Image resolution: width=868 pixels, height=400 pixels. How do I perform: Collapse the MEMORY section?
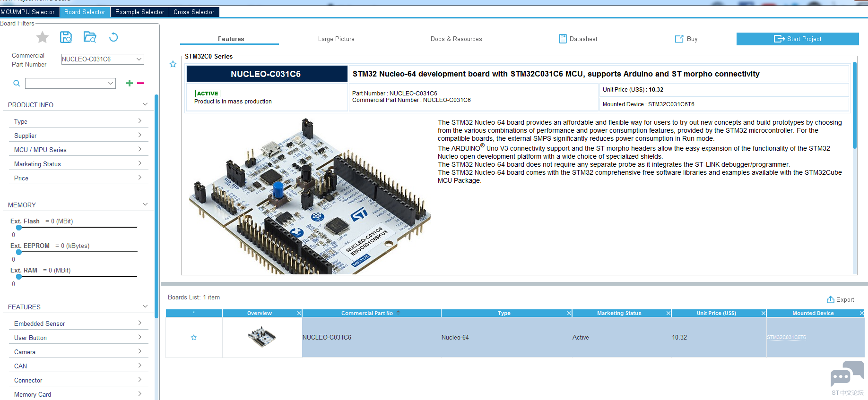[x=145, y=204]
